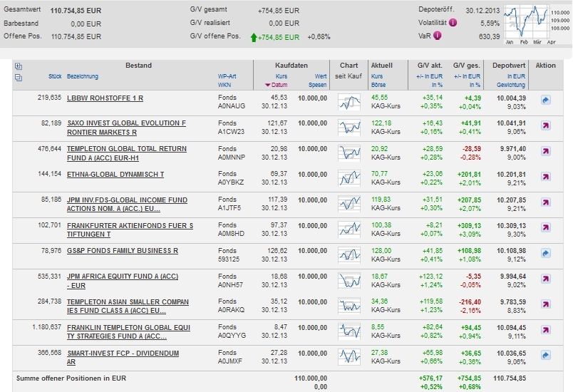The height and width of the screenshot is (392, 573).
Task: Click the action icon for JPM Africa Equity
Action: tap(545, 278)
